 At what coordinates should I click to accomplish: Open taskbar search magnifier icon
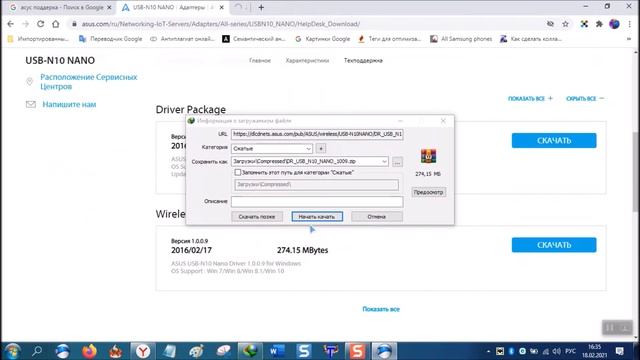click(x=37, y=351)
